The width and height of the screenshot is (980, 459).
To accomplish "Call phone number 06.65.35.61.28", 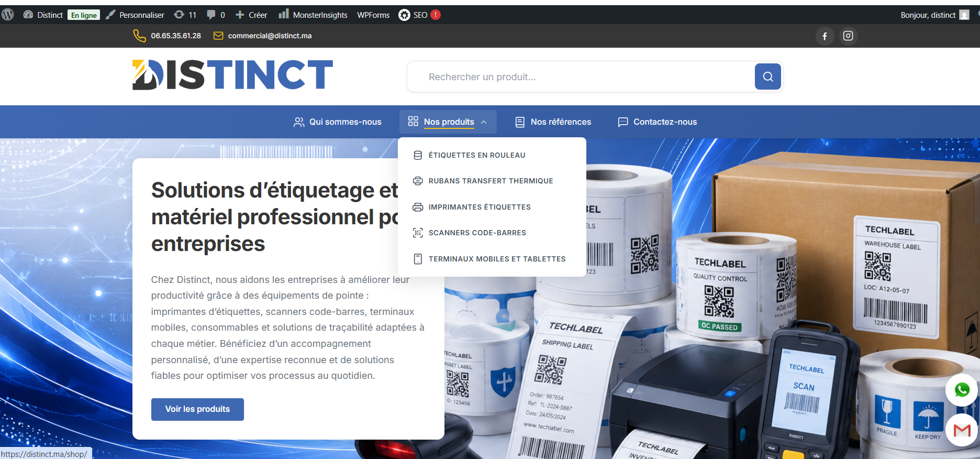I will [176, 36].
